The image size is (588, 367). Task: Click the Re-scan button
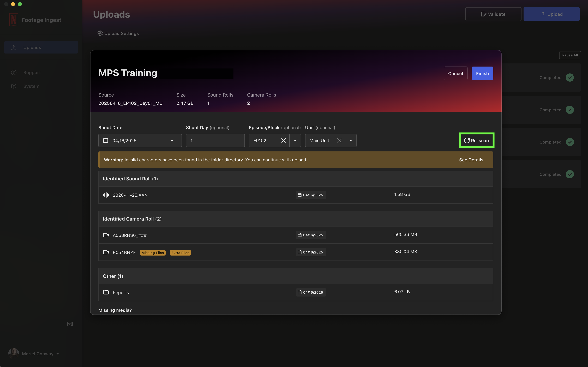(476, 140)
